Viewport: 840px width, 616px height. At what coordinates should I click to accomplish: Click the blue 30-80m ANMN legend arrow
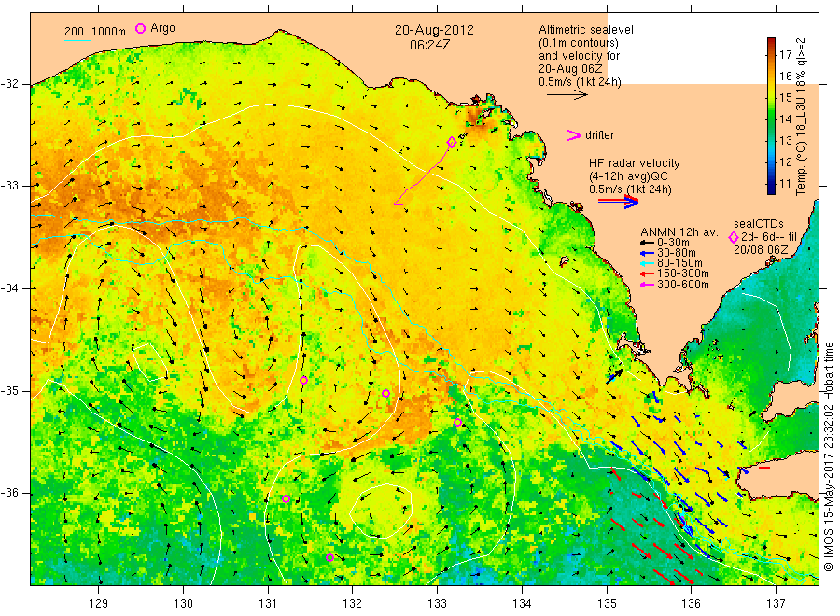point(647,253)
